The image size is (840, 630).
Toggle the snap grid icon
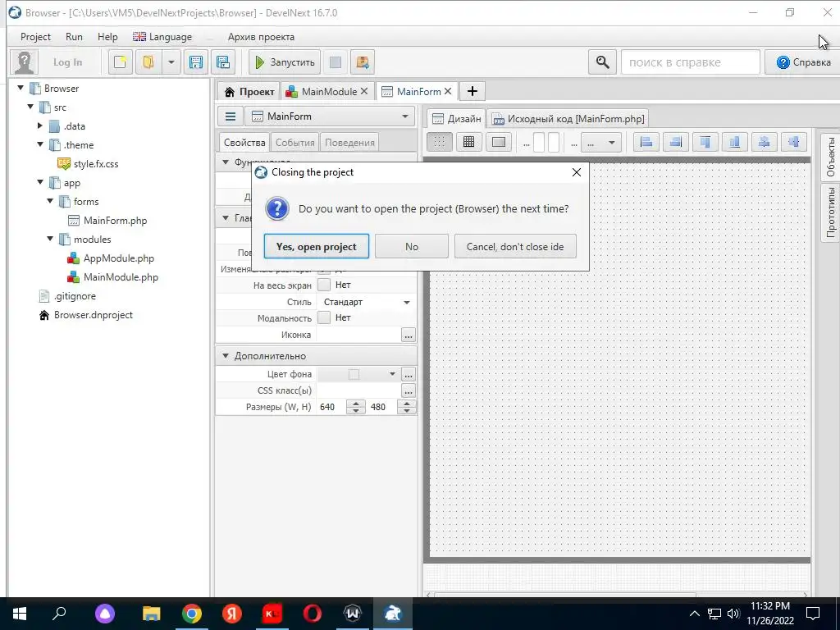tap(468, 142)
